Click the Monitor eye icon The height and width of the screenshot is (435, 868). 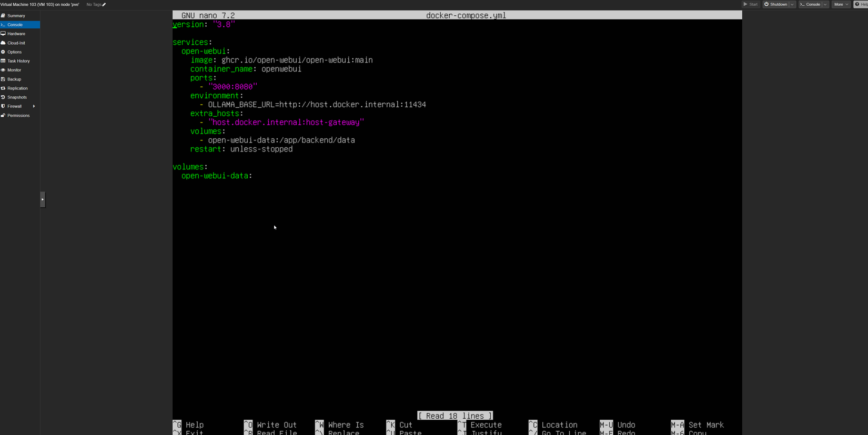click(3, 70)
